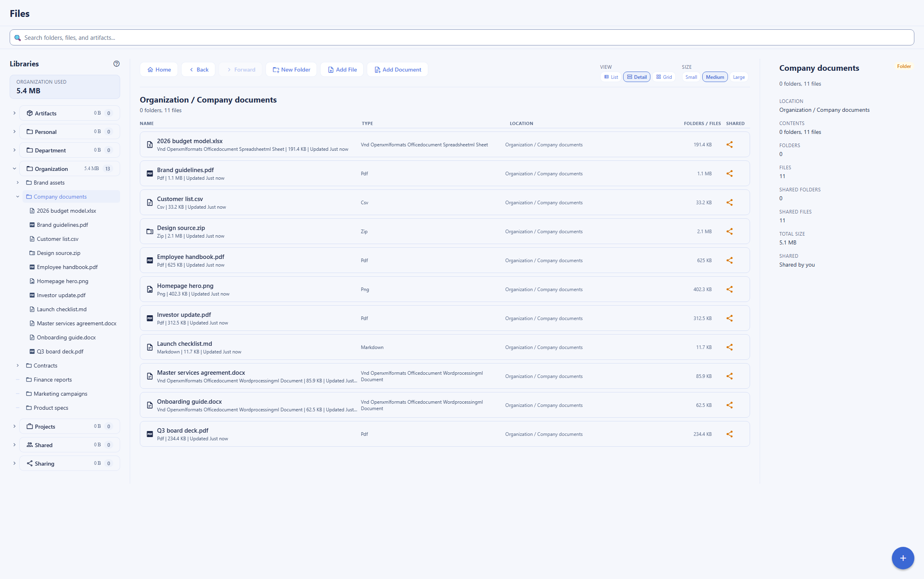Image resolution: width=924 pixels, height=579 pixels.
Task: Set item size to Small
Action: (x=691, y=77)
